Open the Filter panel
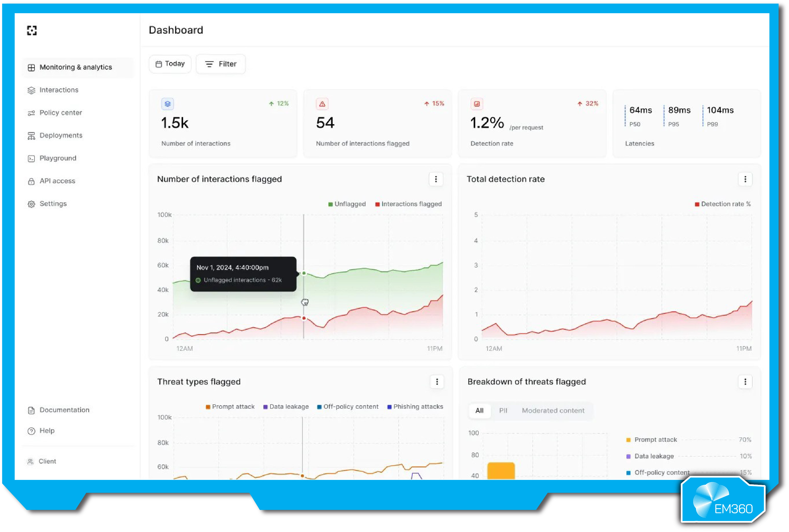The height and width of the screenshot is (532, 789). coord(221,64)
